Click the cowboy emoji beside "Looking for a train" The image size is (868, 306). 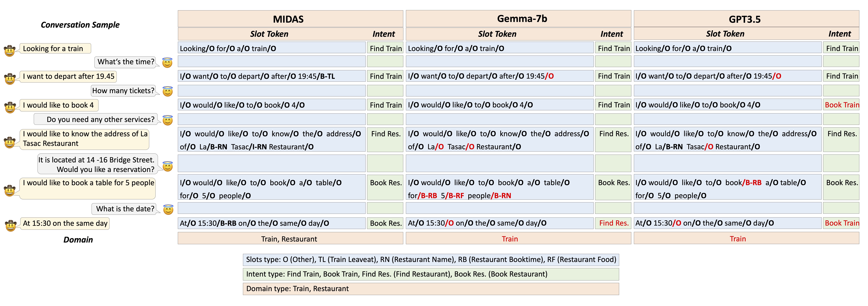[9, 51]
